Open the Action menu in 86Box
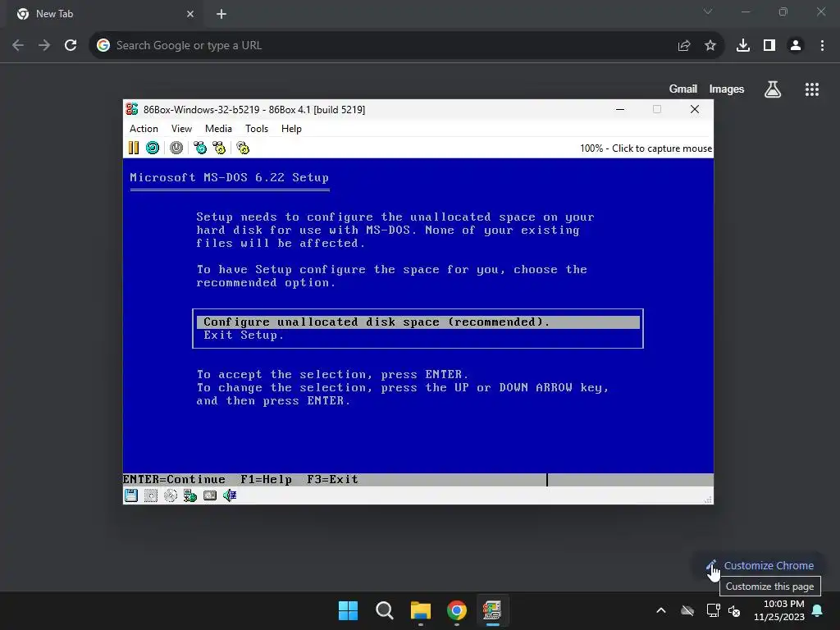Image resolution: width=840 pixels, height=630 pixels. coord(144,129)
